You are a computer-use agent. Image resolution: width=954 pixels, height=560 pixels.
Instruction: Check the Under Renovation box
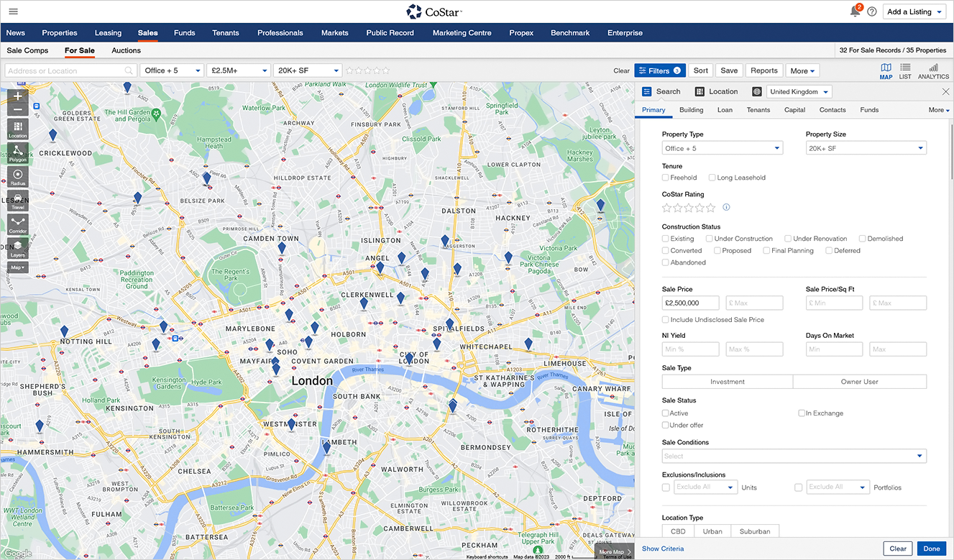pyautogui.click(x=788, y=239)
